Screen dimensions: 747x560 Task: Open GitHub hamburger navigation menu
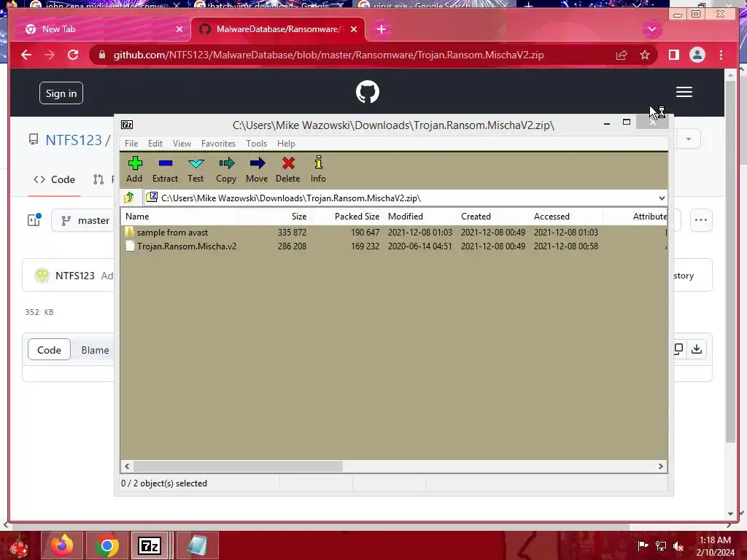coord(684,92)
